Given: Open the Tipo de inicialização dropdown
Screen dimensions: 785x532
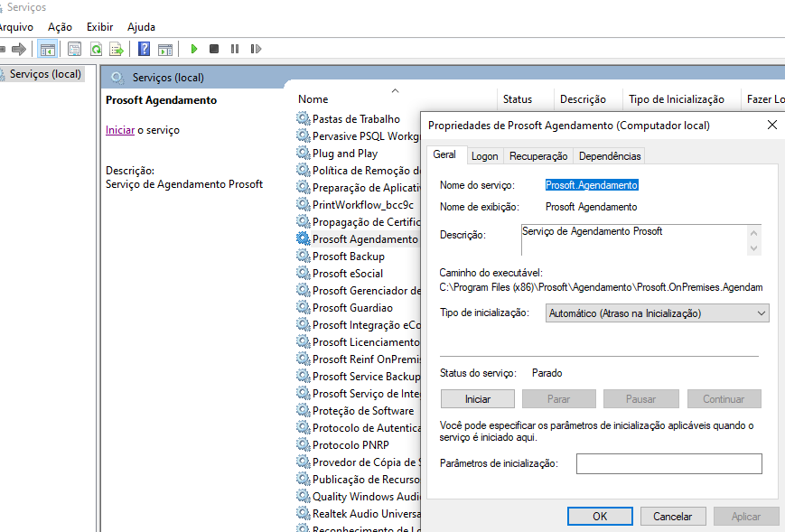Looking at the screenshot, I should pyautogui.click(x=657, y=313).
